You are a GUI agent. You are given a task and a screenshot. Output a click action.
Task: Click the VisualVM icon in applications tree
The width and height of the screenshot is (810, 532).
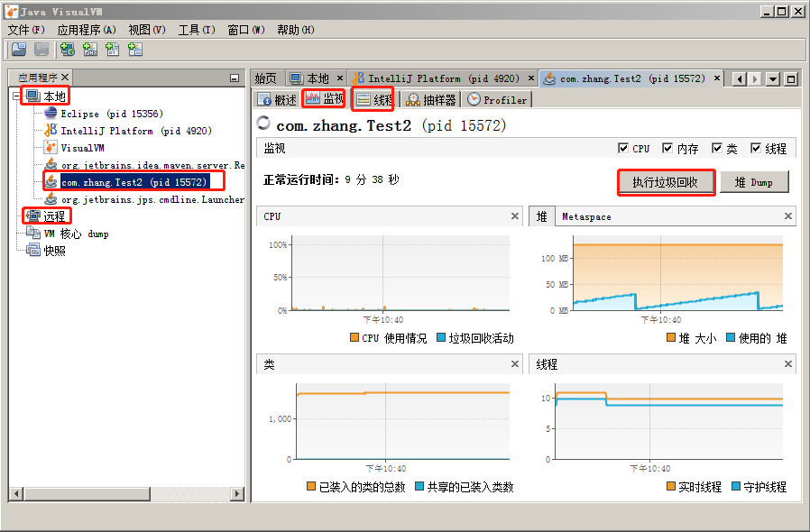pyautogui.click(x=51, y=148)
